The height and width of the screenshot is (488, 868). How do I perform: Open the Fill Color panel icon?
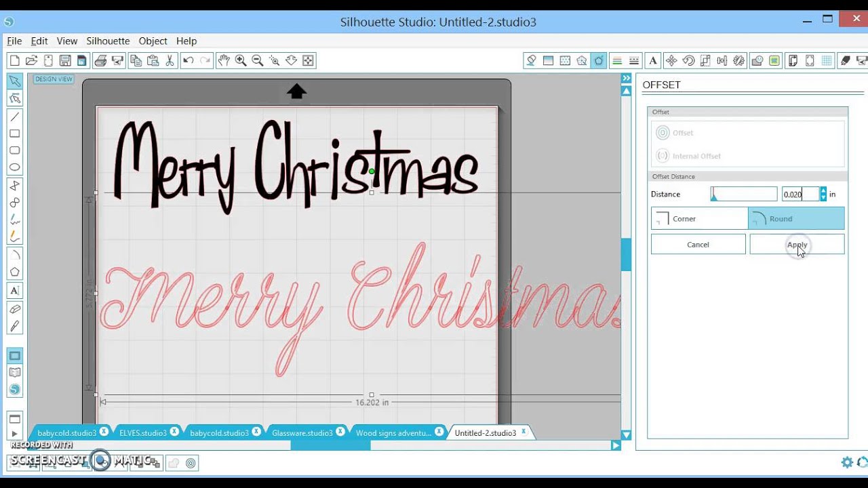[531, 60]
